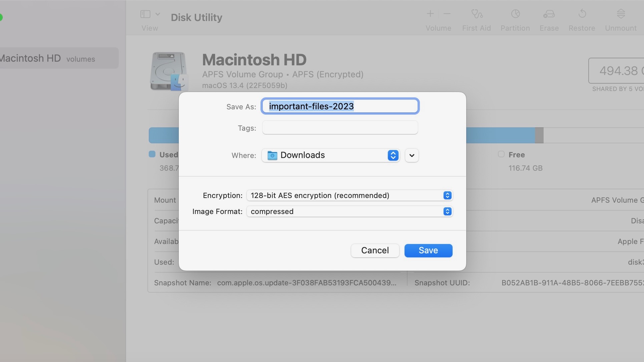Viewport: 644px width, 362px height.
Task: Click the Unmount toolbar icon
Action: click(x=621, y=14)
